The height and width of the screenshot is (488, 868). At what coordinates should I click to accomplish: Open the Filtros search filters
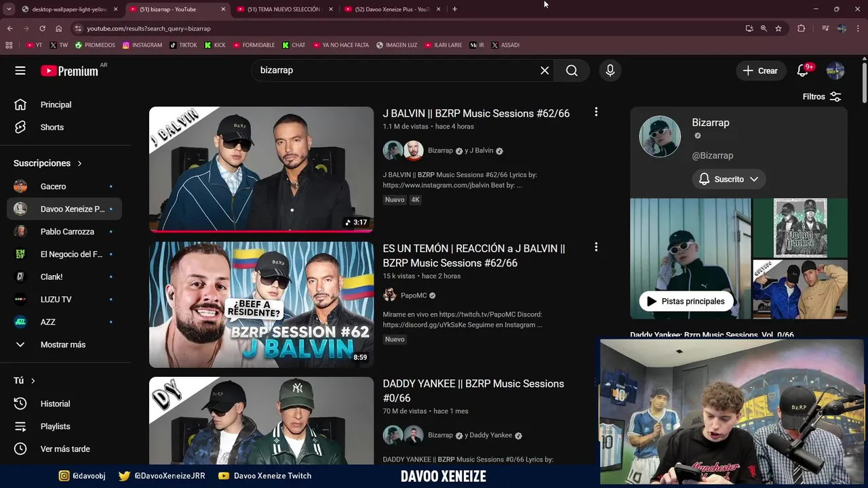coord(822,97)
